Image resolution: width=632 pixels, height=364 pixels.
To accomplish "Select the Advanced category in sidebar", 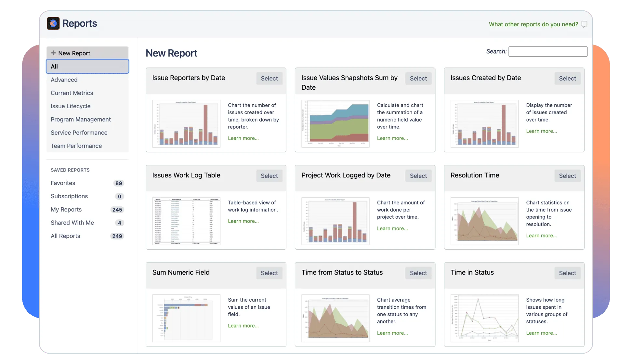I will [x=64, y=80].
